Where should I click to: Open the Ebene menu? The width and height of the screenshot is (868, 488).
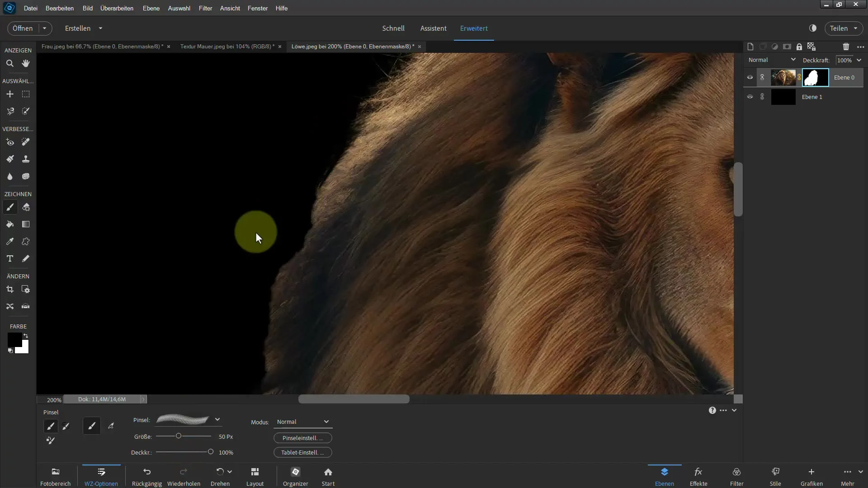[x=151, y=8]
